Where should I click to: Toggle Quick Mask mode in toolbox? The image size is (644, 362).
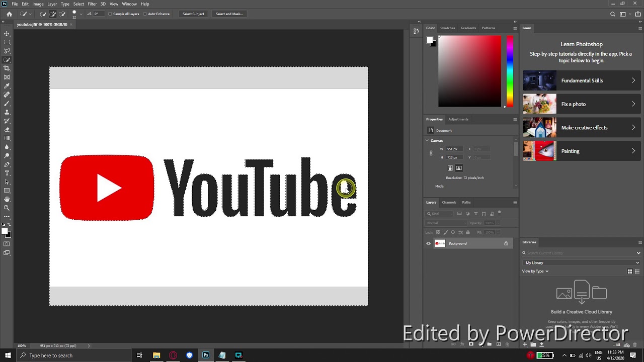(x=7, y=244)
